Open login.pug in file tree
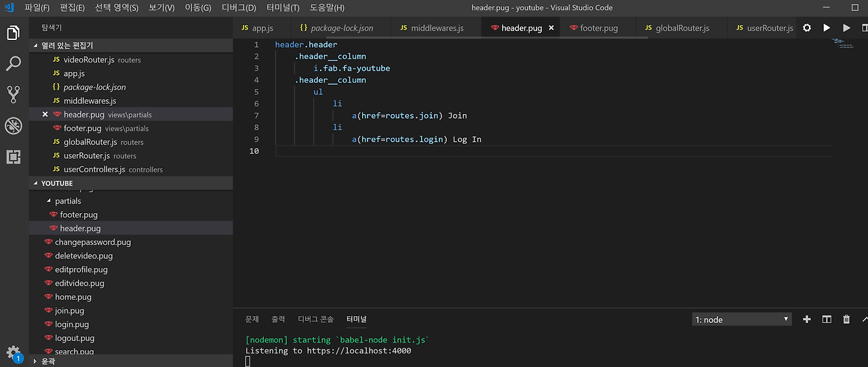Screen dimensions: 868x367 click(132, 324)
